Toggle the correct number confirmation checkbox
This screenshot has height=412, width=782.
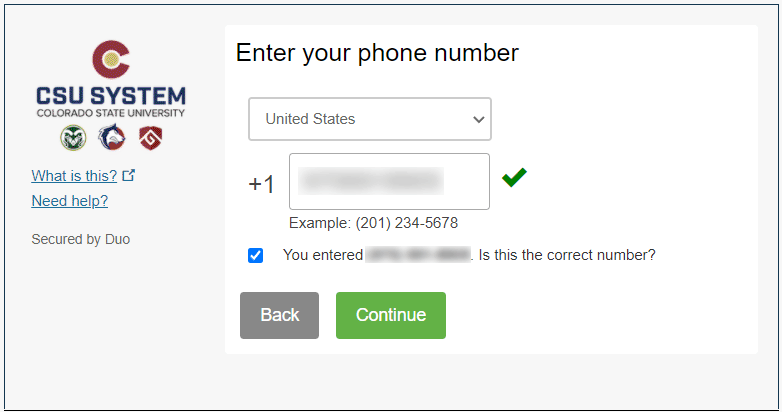256,256
